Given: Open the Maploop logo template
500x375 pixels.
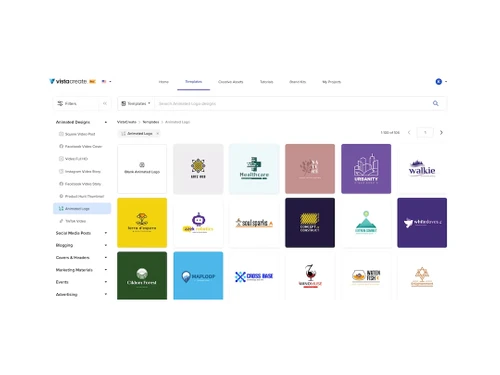Looking at the screenshot, I should pos(198,276).
